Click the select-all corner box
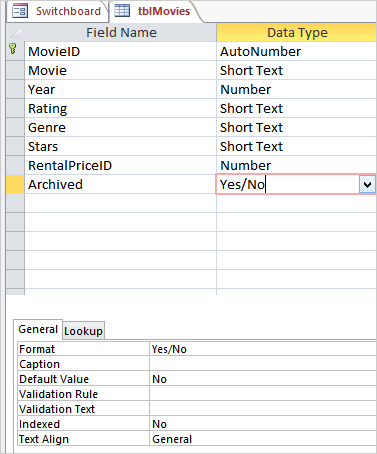The width and height of the screenshot is (377, 454). (15, 32)
